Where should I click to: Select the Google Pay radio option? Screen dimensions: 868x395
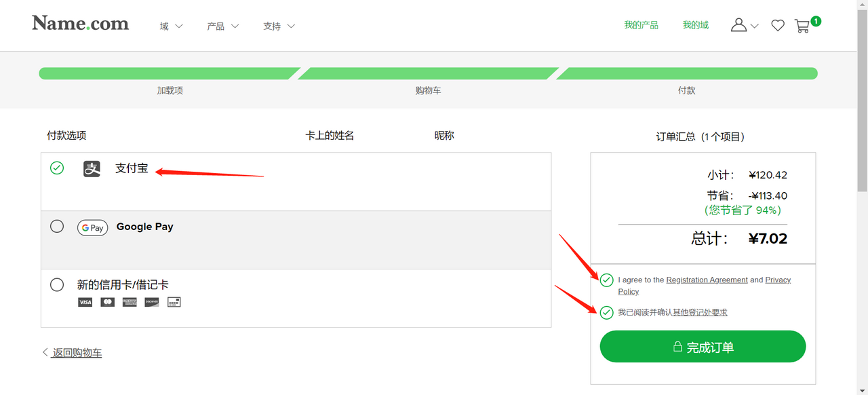57,226
